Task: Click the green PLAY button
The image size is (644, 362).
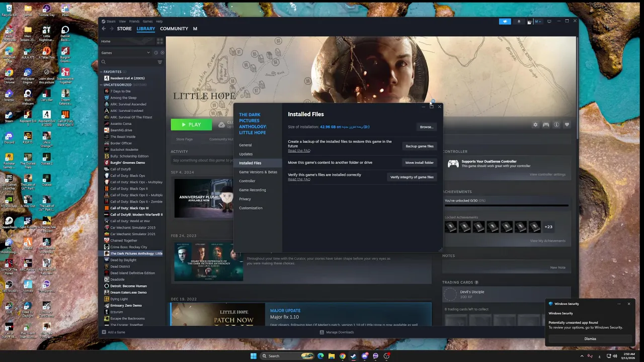Action: (x=191, y=124)
